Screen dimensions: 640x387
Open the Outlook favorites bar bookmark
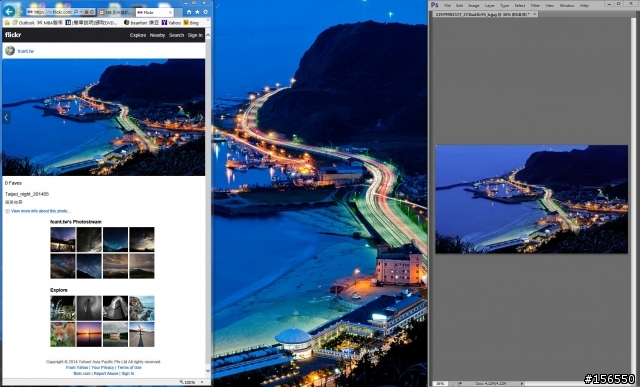(23, 23)
